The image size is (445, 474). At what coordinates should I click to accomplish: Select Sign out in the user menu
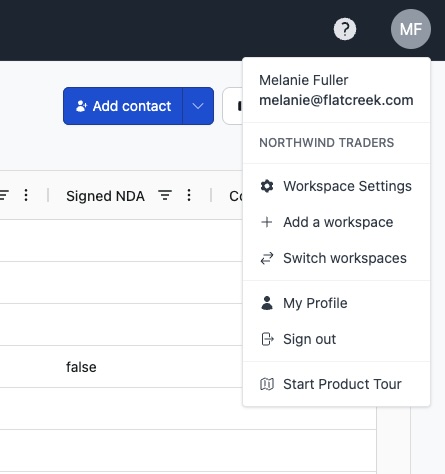337,339
